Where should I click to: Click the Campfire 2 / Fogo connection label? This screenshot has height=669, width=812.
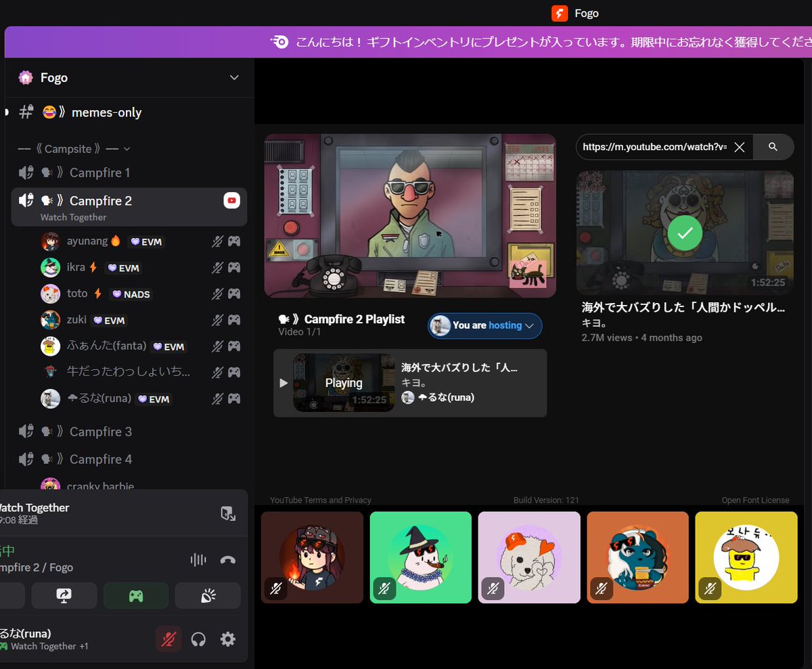coord(37,568)
